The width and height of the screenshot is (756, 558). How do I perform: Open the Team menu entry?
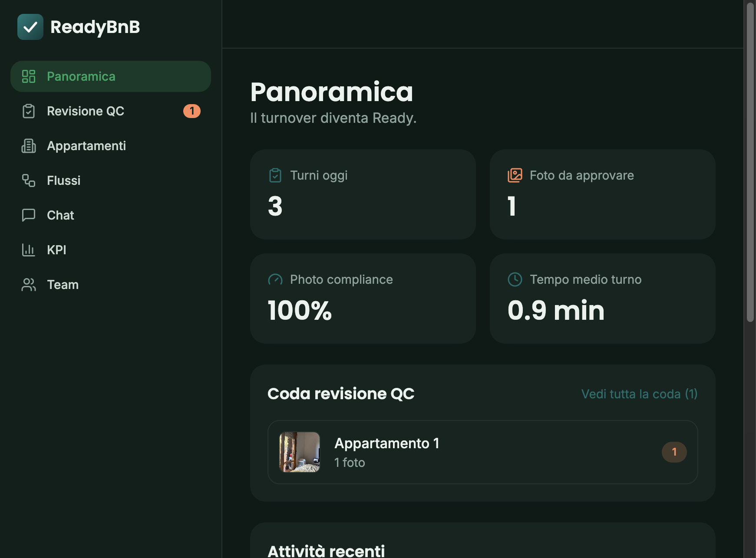coord(111,285)
